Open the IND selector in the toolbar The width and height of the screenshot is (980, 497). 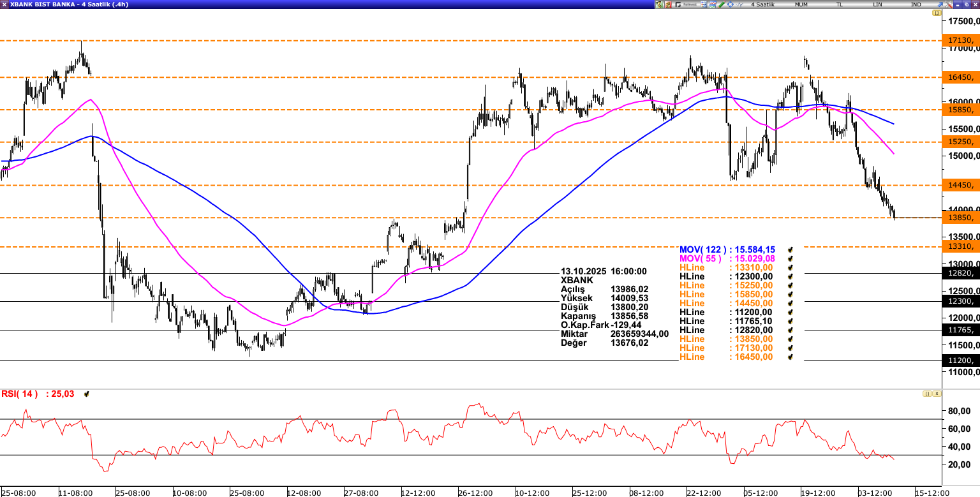click(x=916, y=4)
